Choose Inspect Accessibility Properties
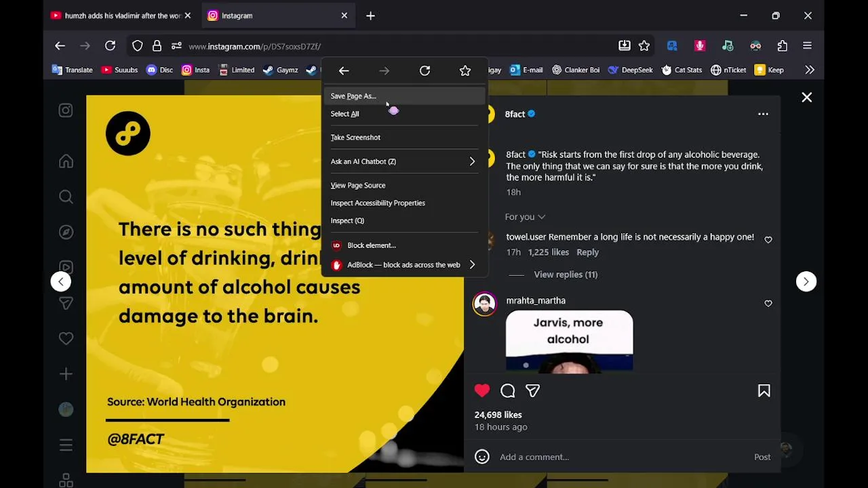The height and width of the screenshot is (488, 868). pos(404,203)
